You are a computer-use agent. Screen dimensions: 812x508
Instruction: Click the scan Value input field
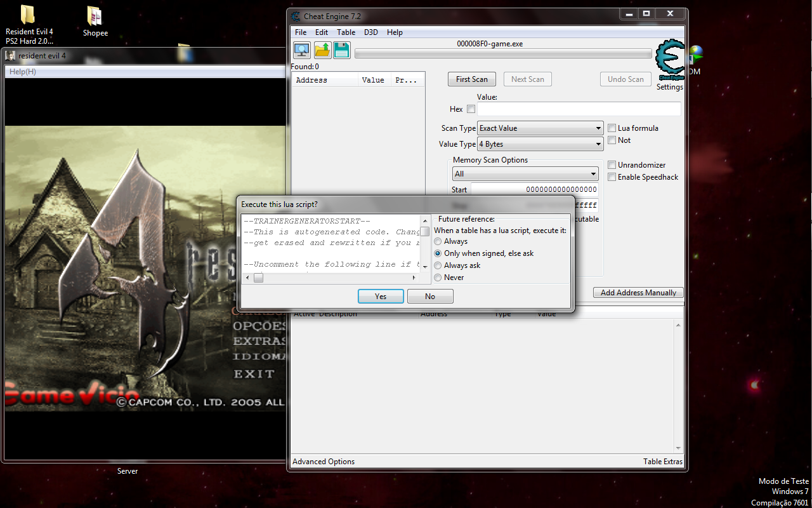coord(579,109)
